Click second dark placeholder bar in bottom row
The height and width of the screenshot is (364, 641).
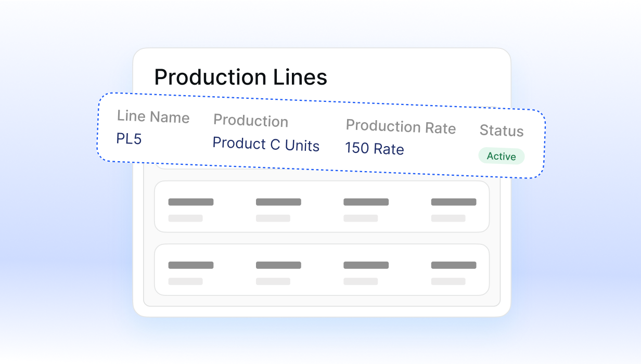click(278, 265)
